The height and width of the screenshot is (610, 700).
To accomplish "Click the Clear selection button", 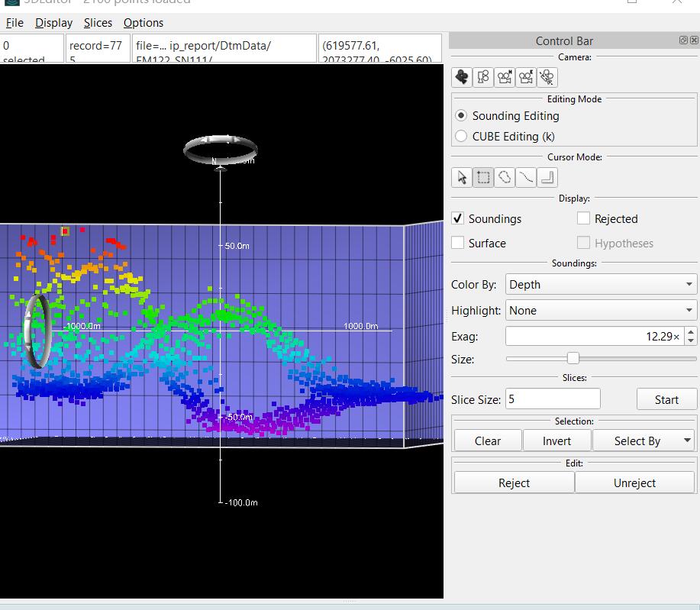I will (488, 441).
